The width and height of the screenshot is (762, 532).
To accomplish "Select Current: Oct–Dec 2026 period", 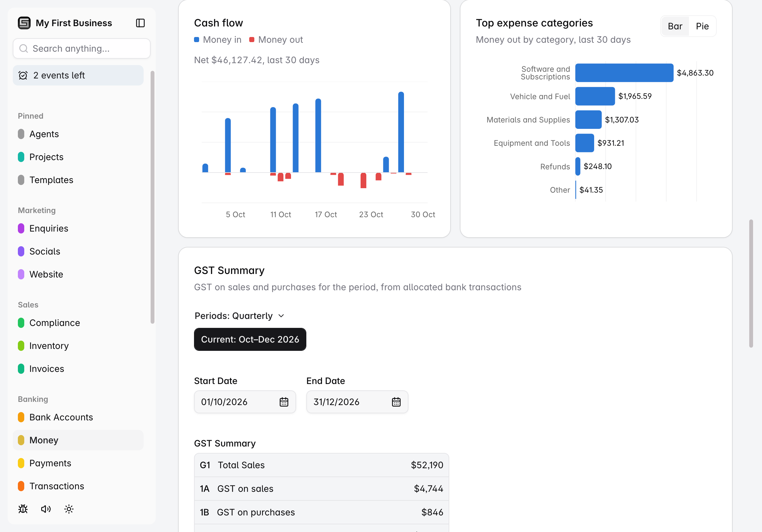I will (x=250, y=339).
